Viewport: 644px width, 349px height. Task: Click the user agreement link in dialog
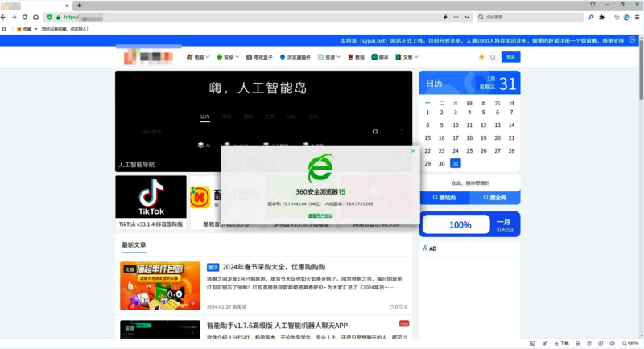[x=320, y=216]
